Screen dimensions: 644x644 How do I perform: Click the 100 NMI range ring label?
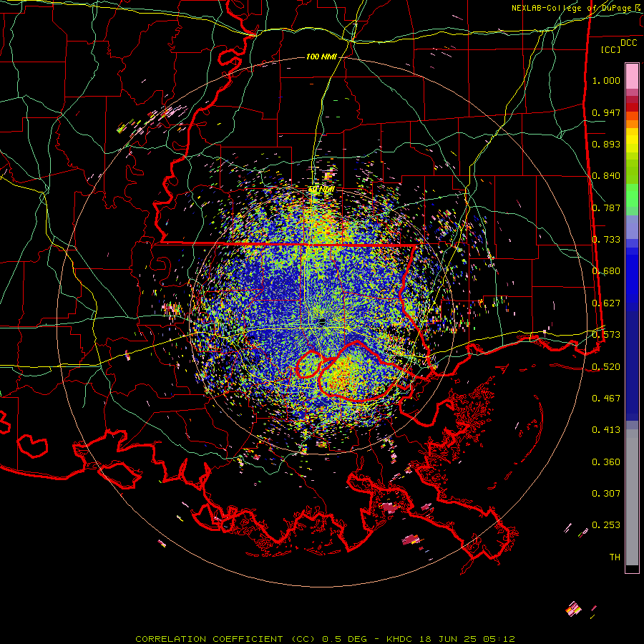[321, 57]
